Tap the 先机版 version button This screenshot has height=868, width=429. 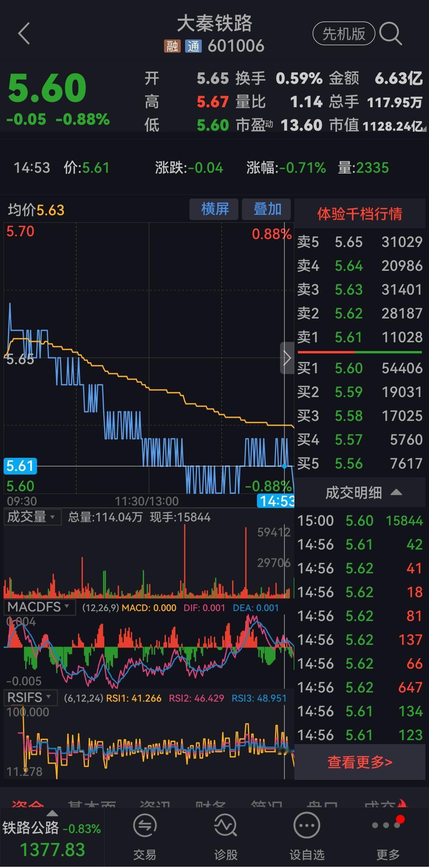pos(344,34)
